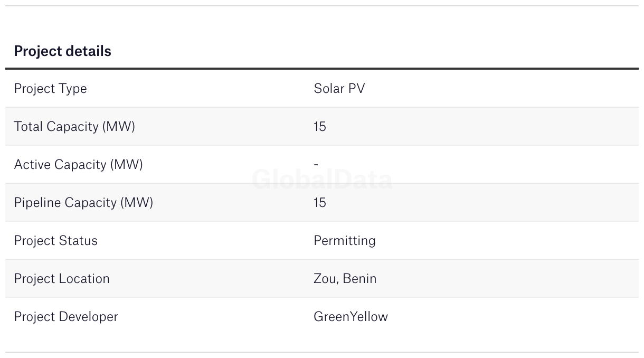Click the Active Capacity (MW) label

click(x=78, y=165)
